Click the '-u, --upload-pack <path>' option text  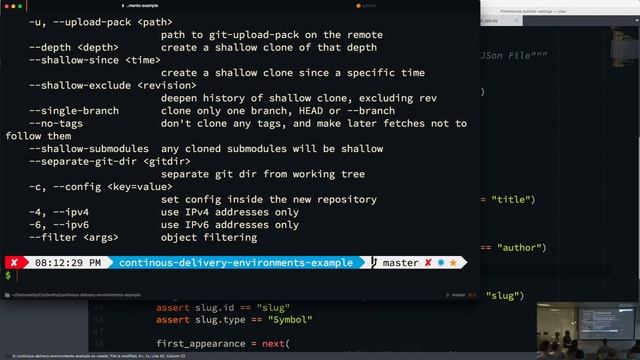100,22
